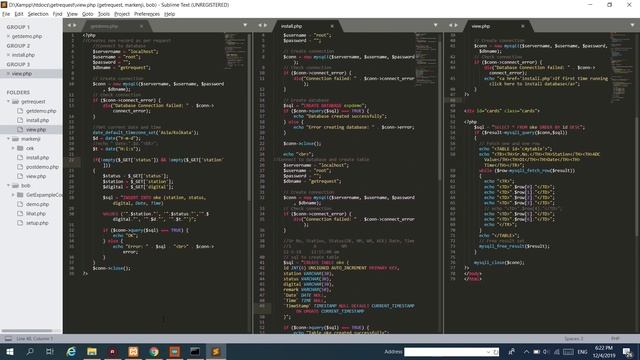Open the Action Center notifications icon
Screen dimensions: 640x360
(627, 352)
